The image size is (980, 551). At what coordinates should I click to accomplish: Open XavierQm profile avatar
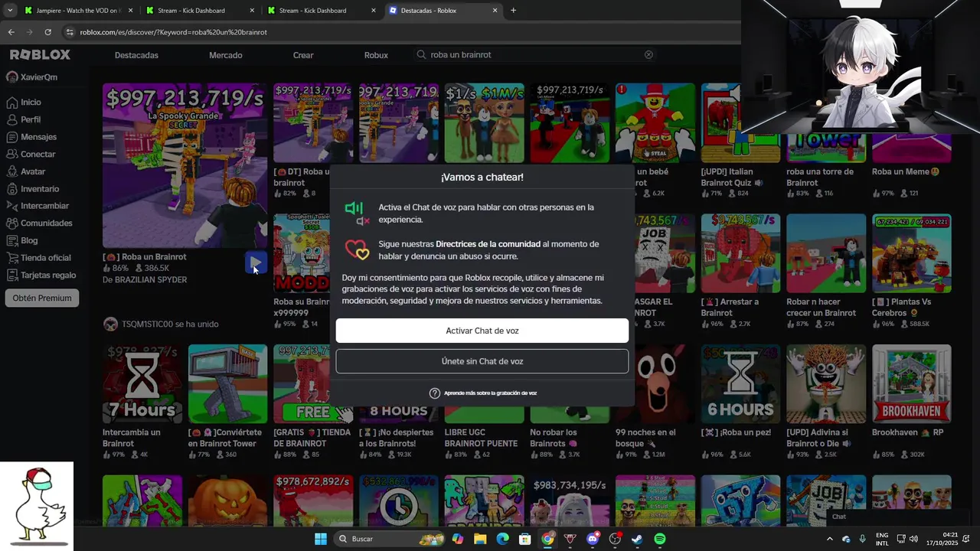[x=12, y=77]
